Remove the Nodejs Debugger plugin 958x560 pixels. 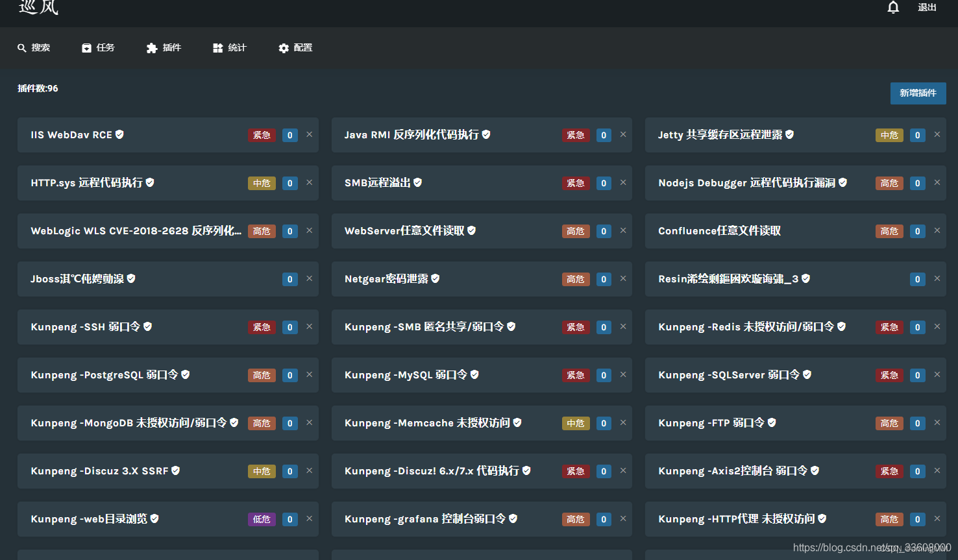click(x=937, y=182)
